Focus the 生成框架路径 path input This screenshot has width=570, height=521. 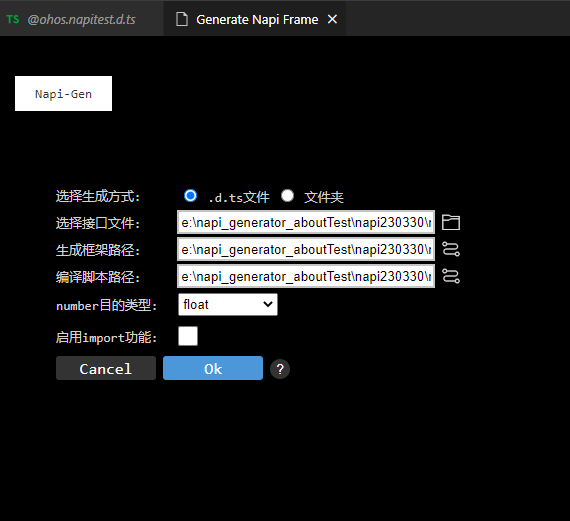pos(306,249)
